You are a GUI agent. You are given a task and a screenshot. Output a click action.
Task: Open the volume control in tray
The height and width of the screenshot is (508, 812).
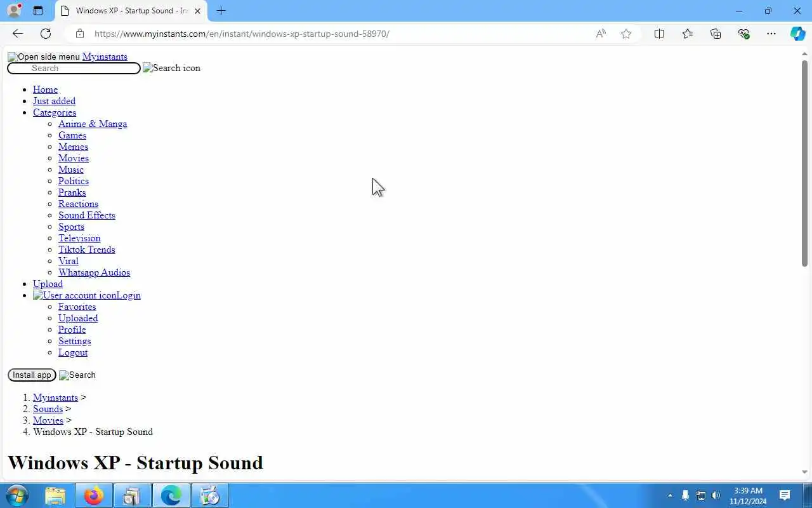point(716,495)
